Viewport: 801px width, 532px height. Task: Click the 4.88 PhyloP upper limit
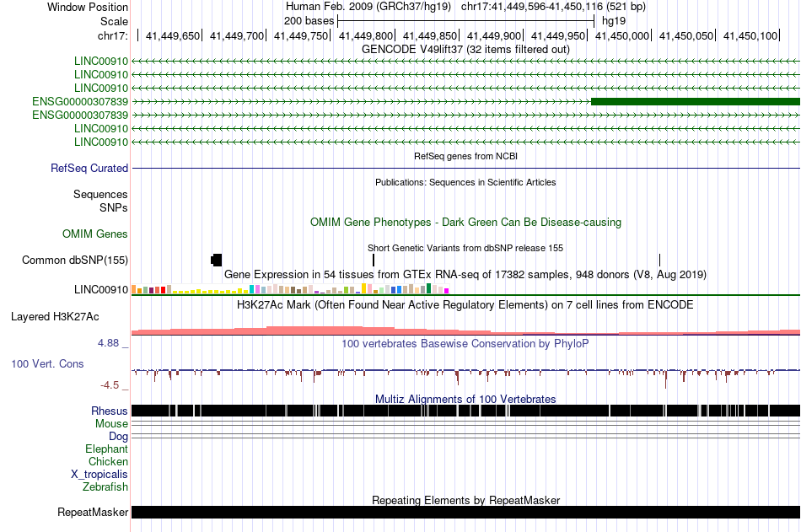[x=108, y=343]
